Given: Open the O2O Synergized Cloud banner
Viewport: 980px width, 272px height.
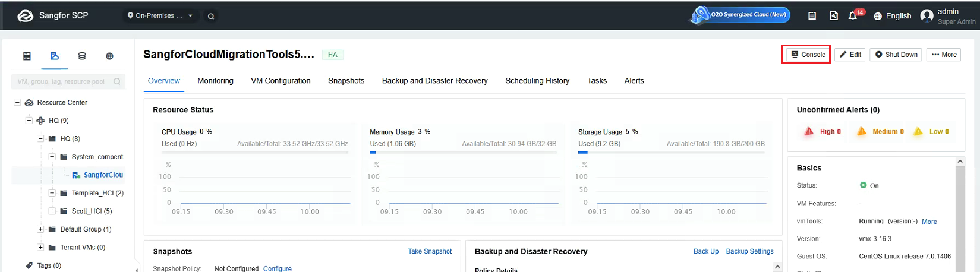Looking at the screenshot, I should (x=740, y=15).
